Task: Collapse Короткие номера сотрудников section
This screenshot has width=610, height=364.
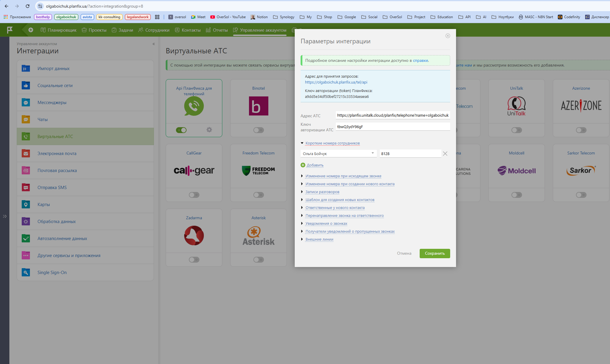Action: (332, 143)
